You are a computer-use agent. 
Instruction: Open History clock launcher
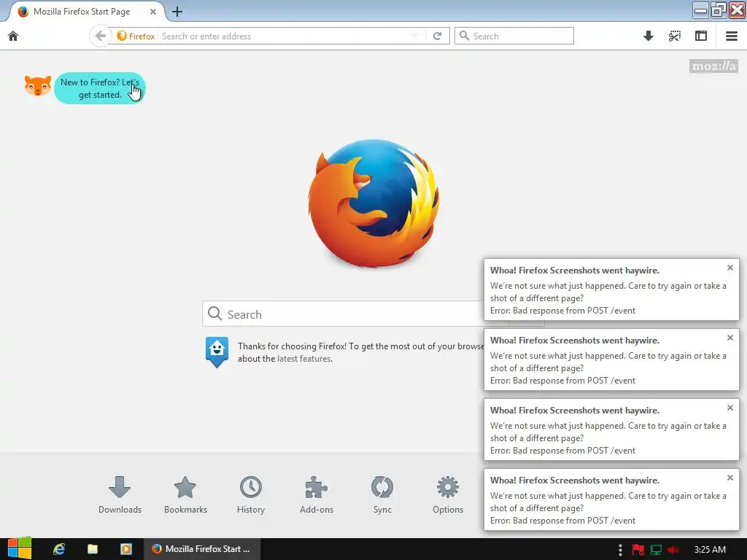[251, 495]
